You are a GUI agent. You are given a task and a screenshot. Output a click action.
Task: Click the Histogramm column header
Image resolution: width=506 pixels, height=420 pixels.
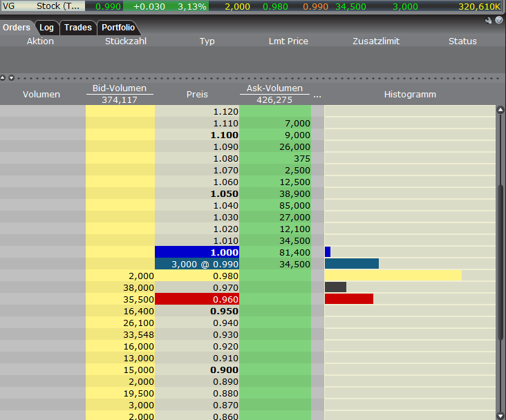click(410, 95)
